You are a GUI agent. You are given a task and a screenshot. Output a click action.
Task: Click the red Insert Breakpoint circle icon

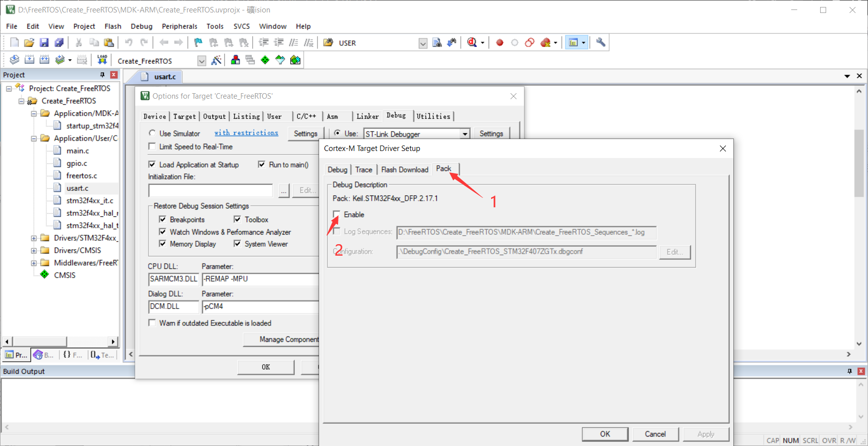click(x=500, y=43)
